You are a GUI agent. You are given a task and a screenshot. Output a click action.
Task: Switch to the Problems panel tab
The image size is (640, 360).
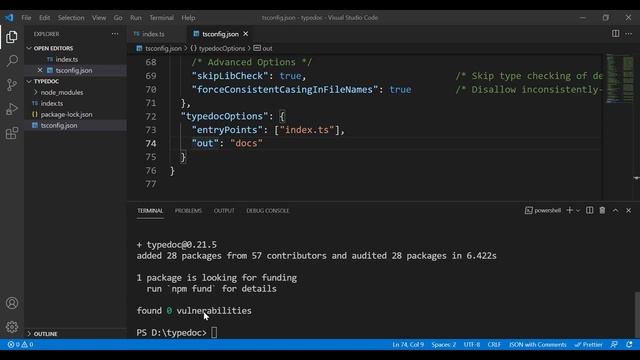point(188,211)
